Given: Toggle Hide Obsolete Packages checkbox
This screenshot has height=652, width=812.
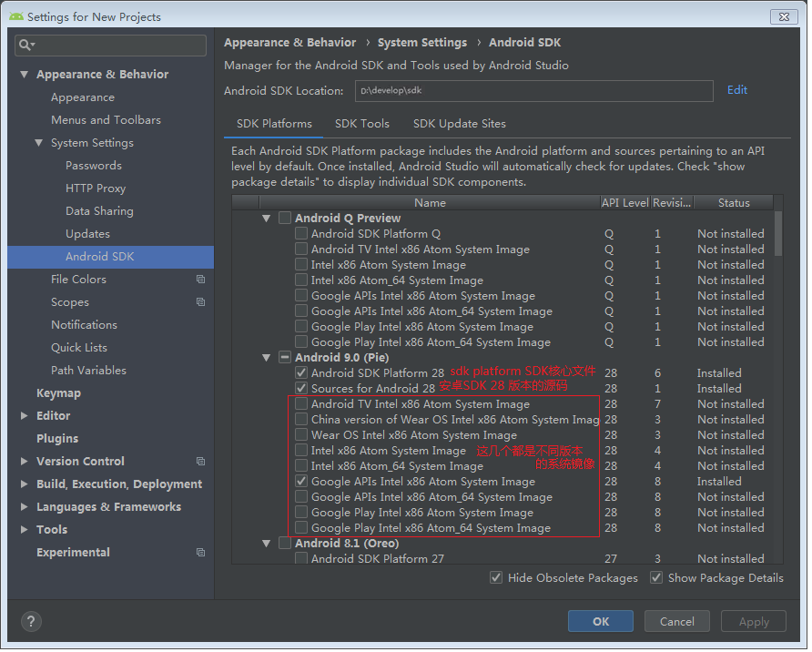Looking at the screenshot, I should pyautogui.click(x=498, y=579).
